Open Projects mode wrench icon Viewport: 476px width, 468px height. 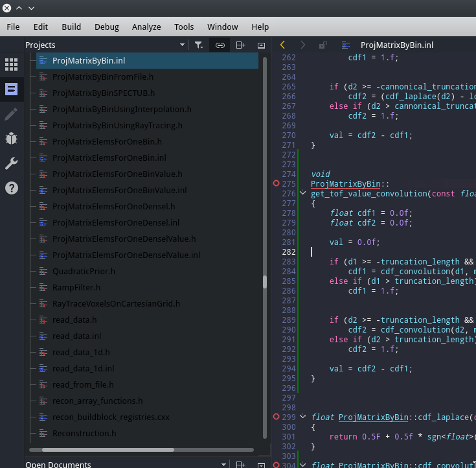[x=12, y=163]
